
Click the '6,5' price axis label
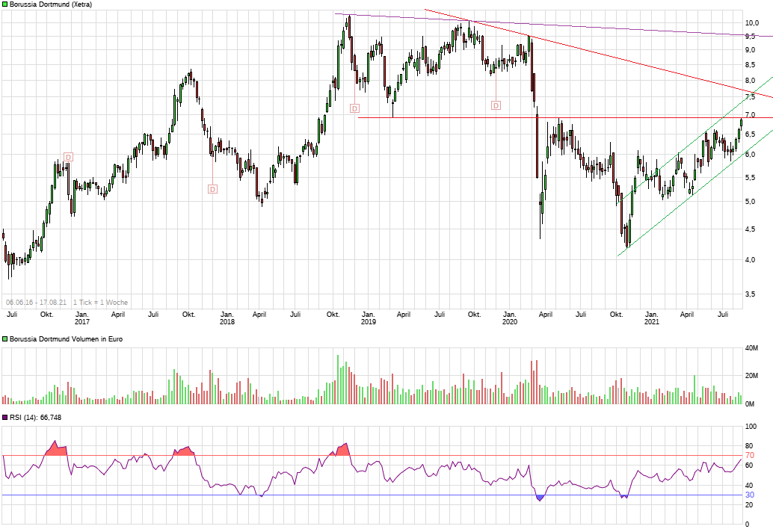(750, 134)
